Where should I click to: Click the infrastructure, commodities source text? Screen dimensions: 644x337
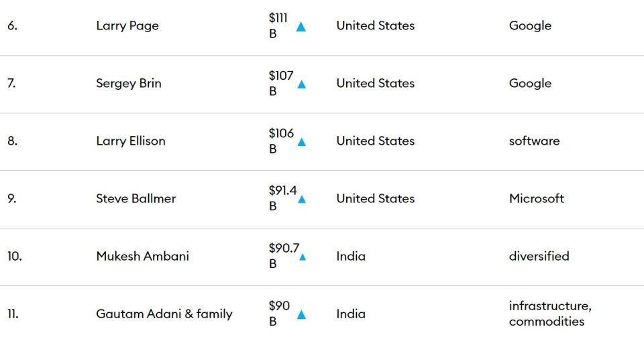550,314
